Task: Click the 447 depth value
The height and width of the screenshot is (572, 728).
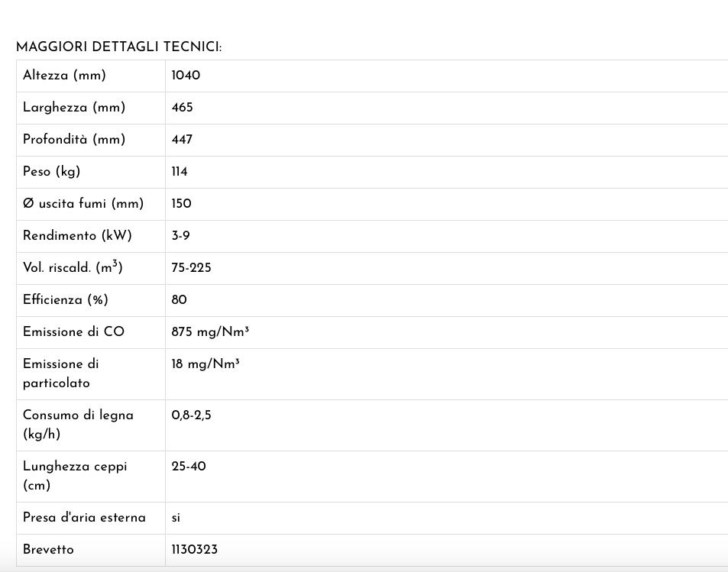Action: click(x=182, y=139)
